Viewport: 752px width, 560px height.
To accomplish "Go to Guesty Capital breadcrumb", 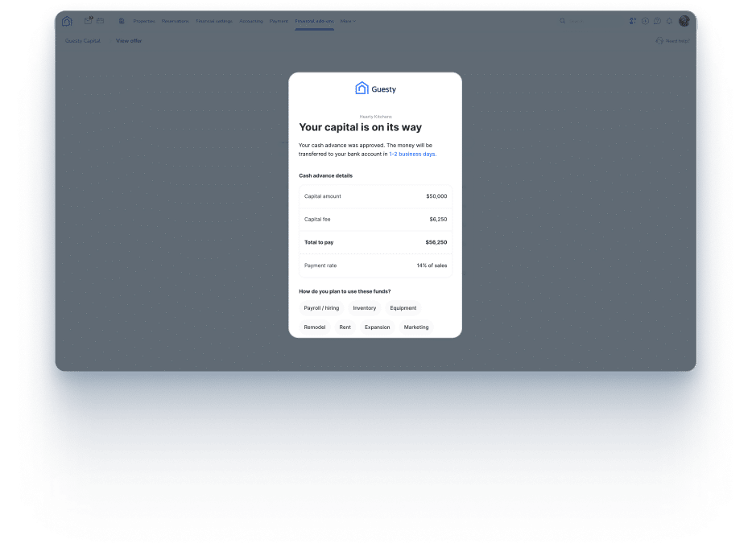I will (x=82, y=41).
